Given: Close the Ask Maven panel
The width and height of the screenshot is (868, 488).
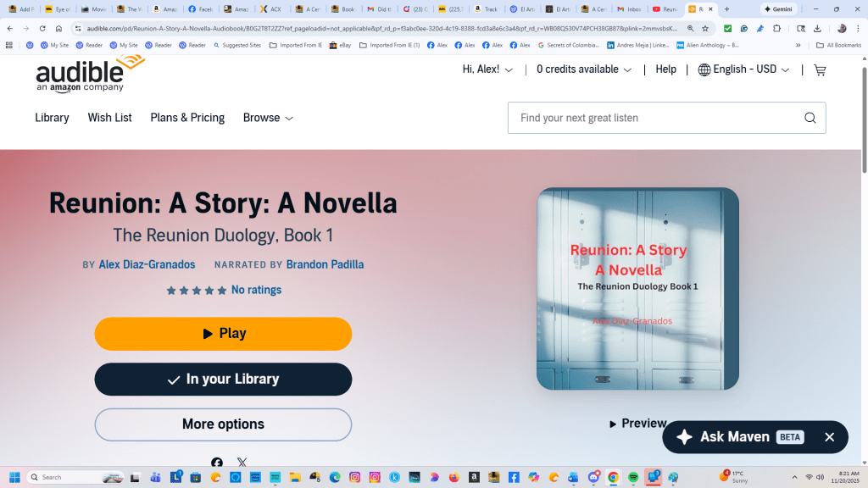Looking at the screenshot, I should [829, 437].
